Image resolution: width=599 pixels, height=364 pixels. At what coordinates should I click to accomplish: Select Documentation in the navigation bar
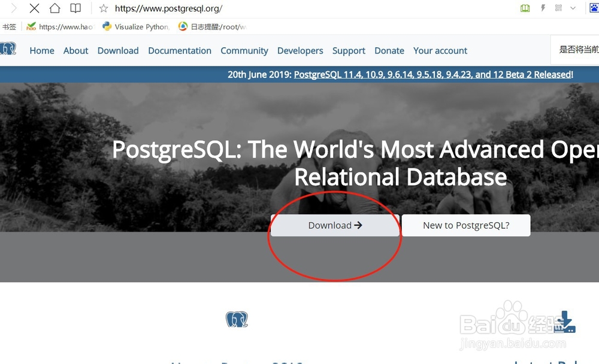point(179,51)
